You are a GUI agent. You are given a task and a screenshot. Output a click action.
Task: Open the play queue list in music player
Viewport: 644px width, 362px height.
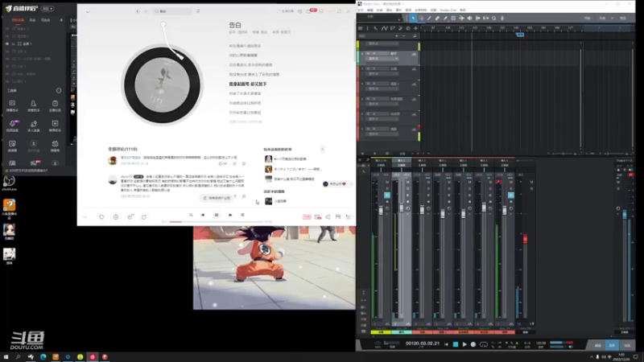(x=349, y=216)
